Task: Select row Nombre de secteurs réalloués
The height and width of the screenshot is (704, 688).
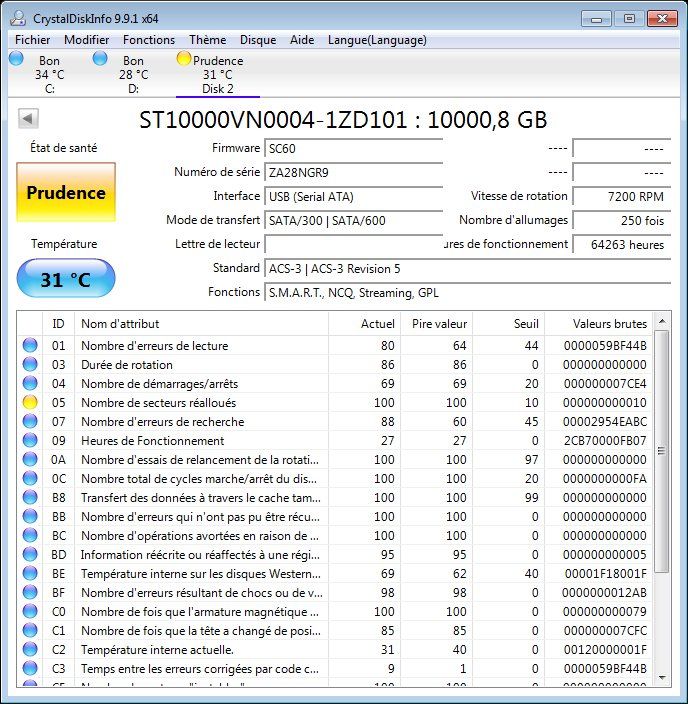Action: point(335,402)
